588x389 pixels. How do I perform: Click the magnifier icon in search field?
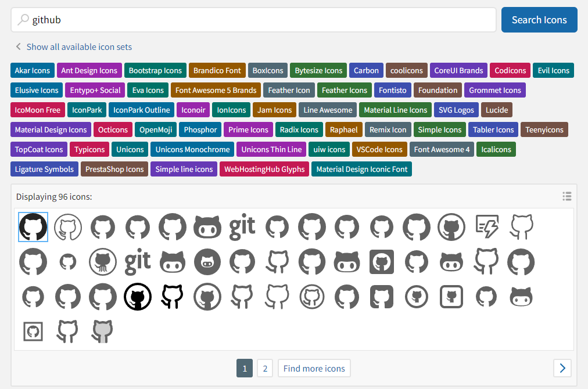[x=23, y=20]
